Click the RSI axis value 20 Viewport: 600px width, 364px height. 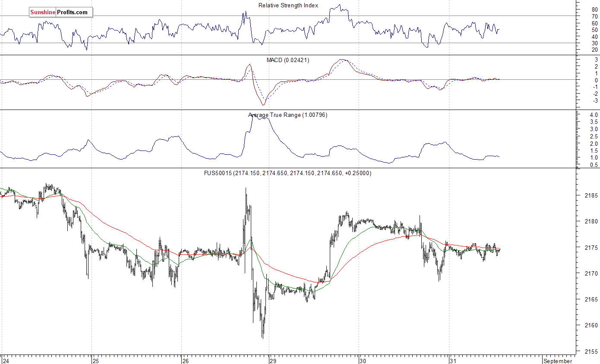tap(594, 50)
